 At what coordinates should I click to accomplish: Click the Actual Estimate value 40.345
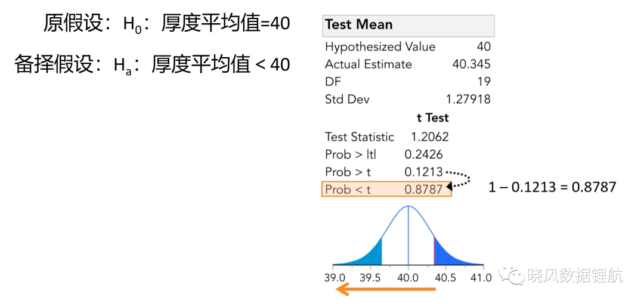(472, 64)
